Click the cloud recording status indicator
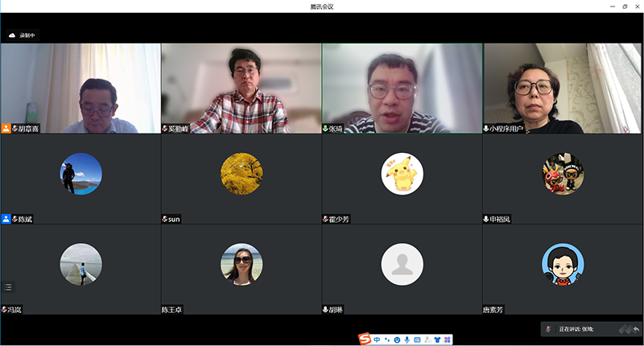 [x=23, y=35]
